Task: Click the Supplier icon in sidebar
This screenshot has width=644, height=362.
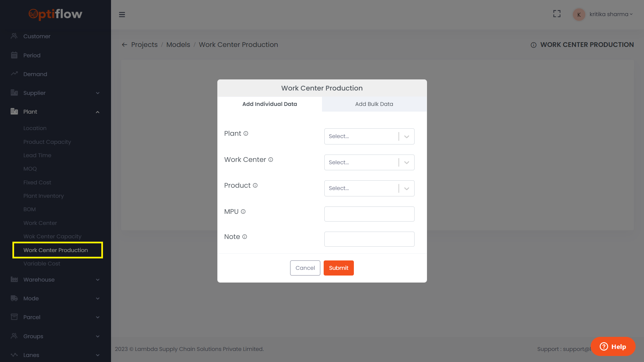Action: 14,93
